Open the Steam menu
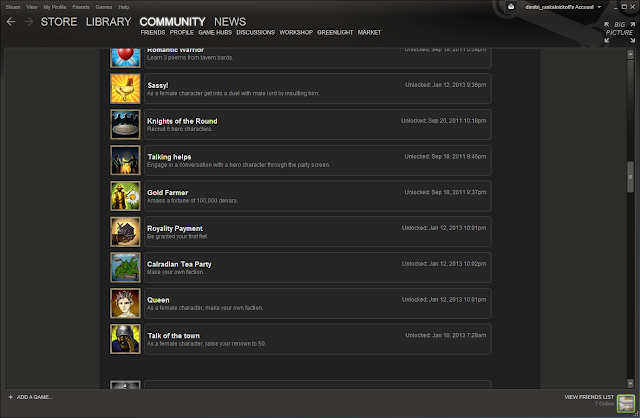The image size is (640, 418). click(x=13, y=7)
